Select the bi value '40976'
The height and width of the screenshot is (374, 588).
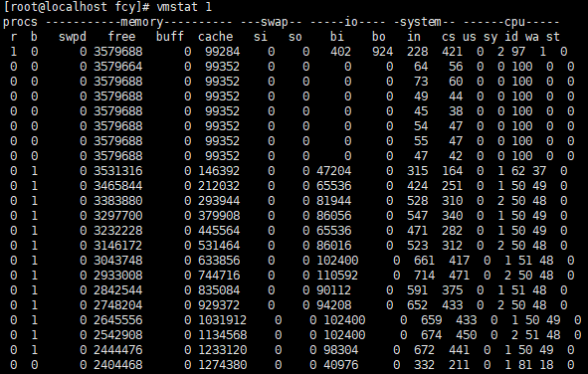pyautogui.click(x=341, y=365)
